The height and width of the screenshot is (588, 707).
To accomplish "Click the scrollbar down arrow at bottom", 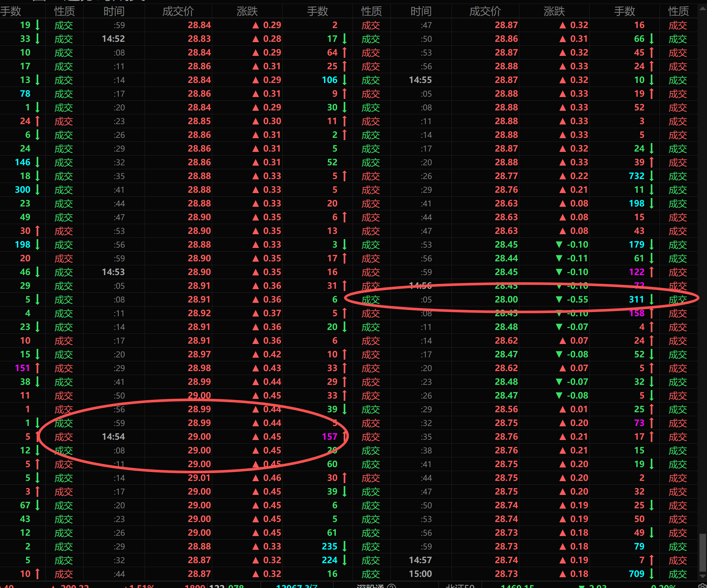I will 702,577.
